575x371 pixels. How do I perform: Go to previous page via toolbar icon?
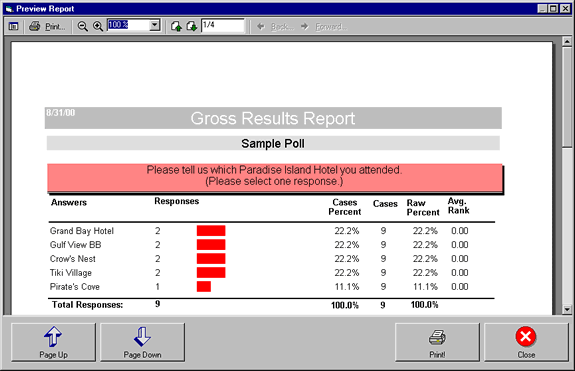[x=176, y=26]
